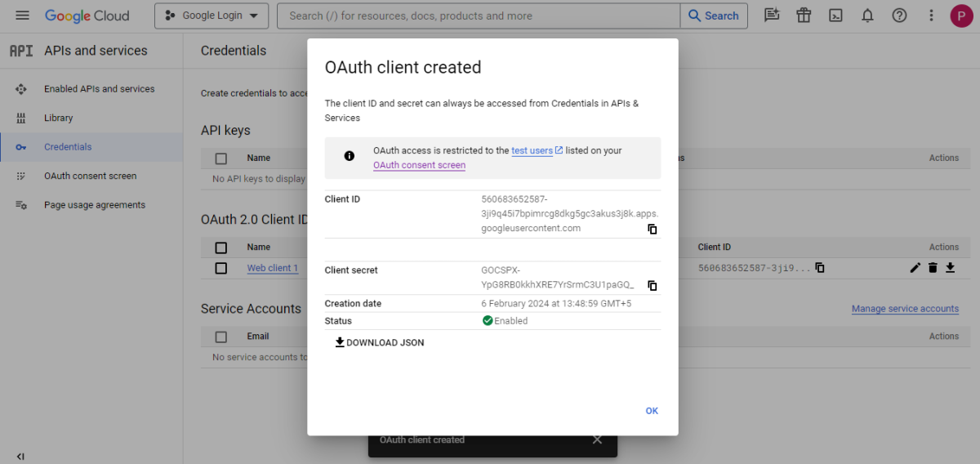
Task: Click the Google Cloud logo
Action: [87, 16]
